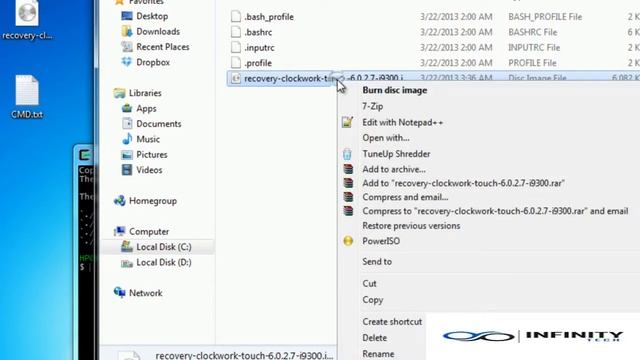This screenshot has height=360, width=640.
Task: Click BASH_PROFILE File type cell
Action: [x=545, y=17]
